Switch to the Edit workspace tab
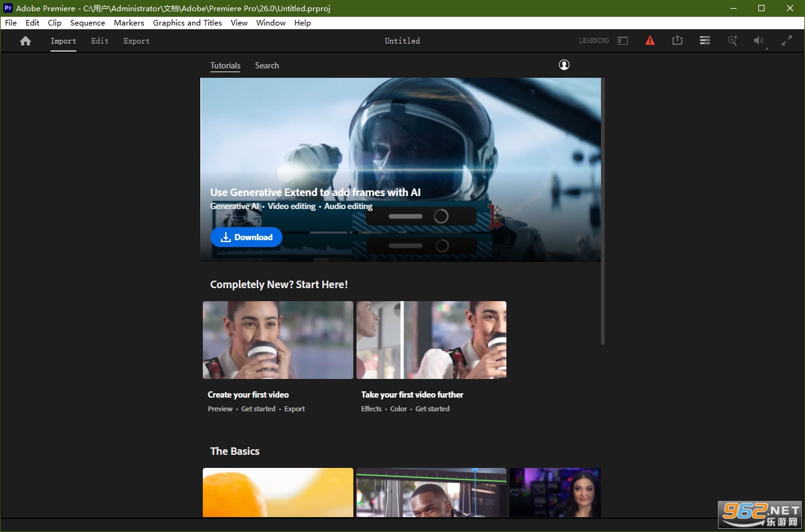The height and width of the screenshot is (532, 805). (100, 41)
